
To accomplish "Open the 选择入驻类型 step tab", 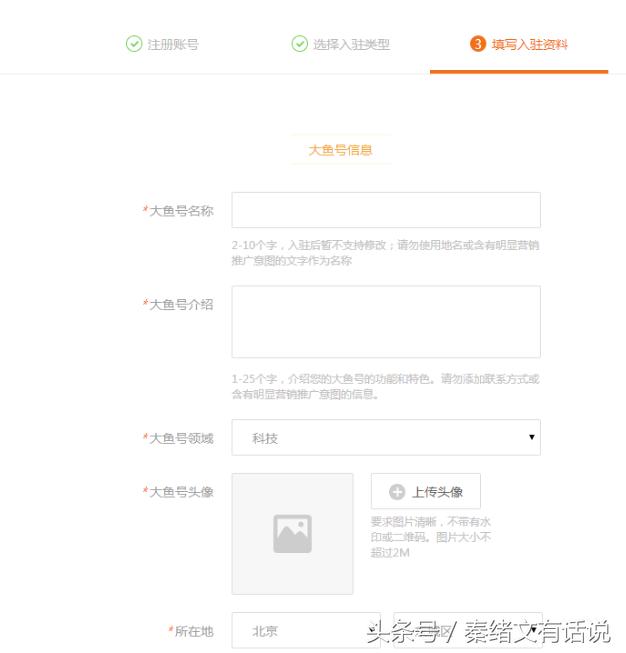I will [341, 44].
